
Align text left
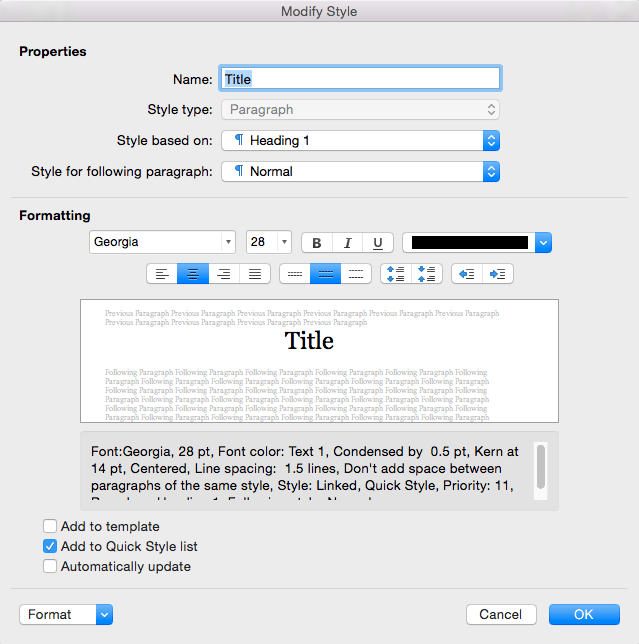(162, 274)
